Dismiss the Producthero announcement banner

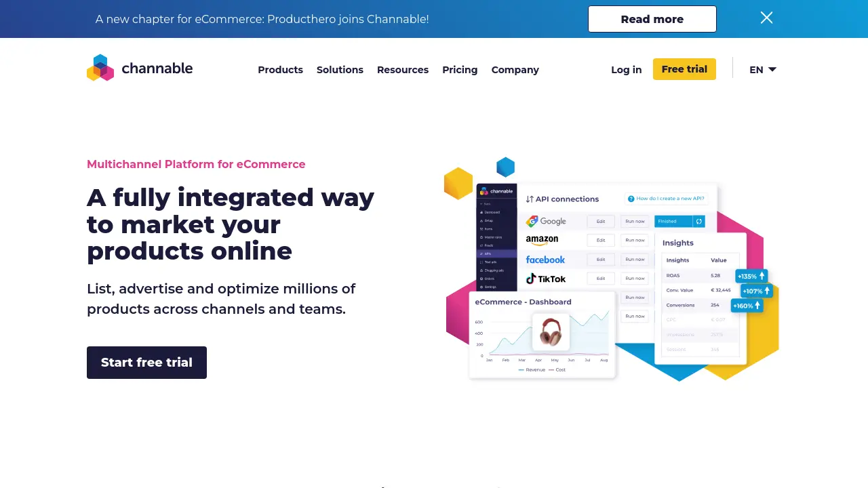click(x=766, y=18)
